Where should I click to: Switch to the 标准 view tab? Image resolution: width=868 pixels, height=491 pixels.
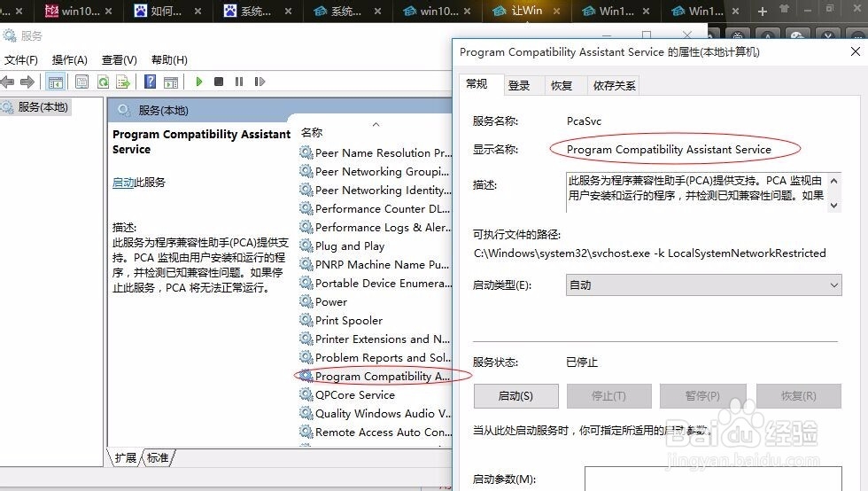158,457
